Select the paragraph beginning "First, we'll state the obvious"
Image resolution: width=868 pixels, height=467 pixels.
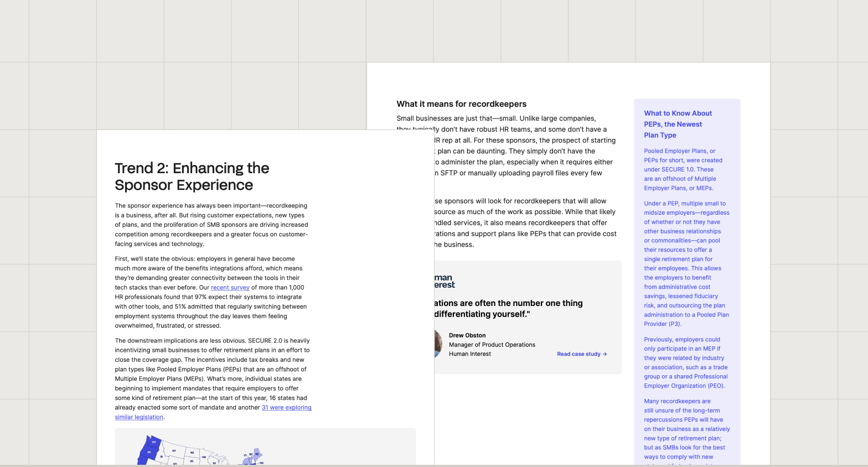click(211, 292)
